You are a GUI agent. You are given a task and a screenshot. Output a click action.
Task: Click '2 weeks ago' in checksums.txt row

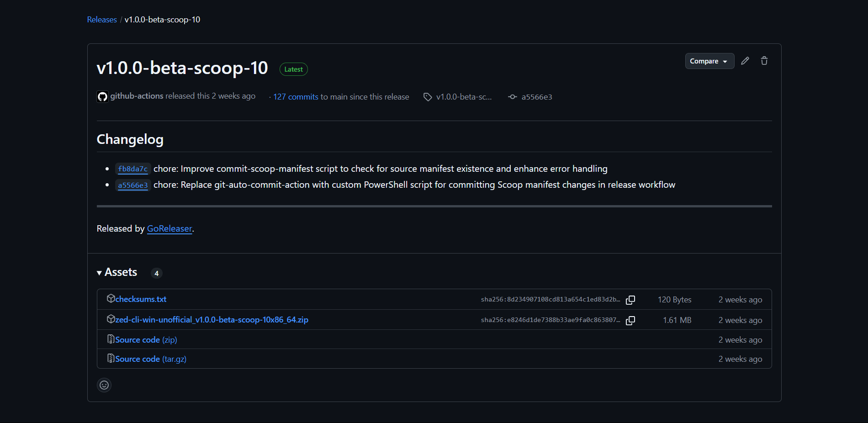[740, 300]
